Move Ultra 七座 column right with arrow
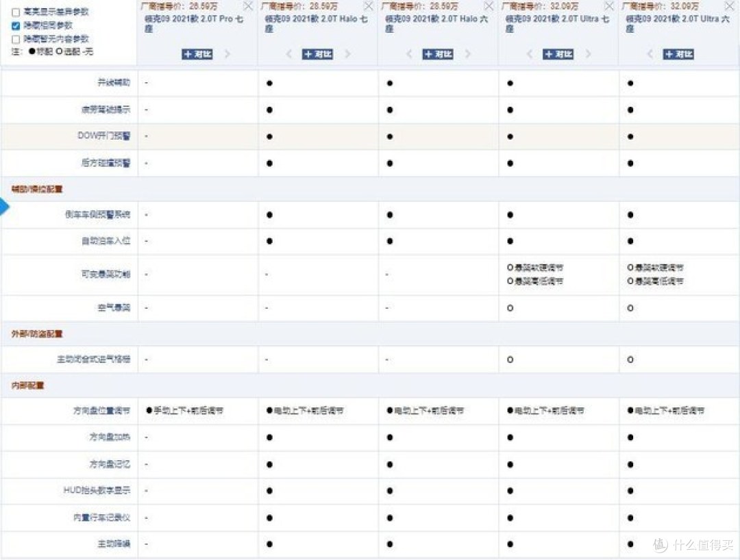Screen dimensions: 740x560 coord(589,53)
